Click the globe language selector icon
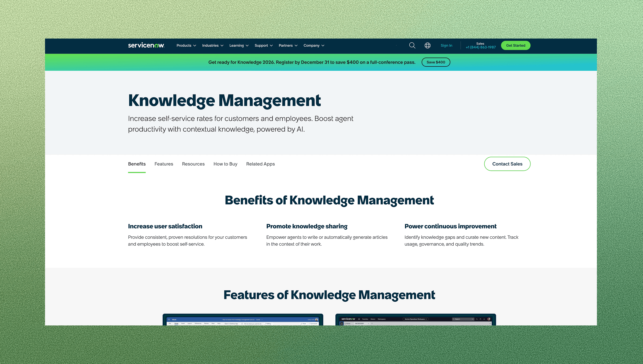 [428, 45]
